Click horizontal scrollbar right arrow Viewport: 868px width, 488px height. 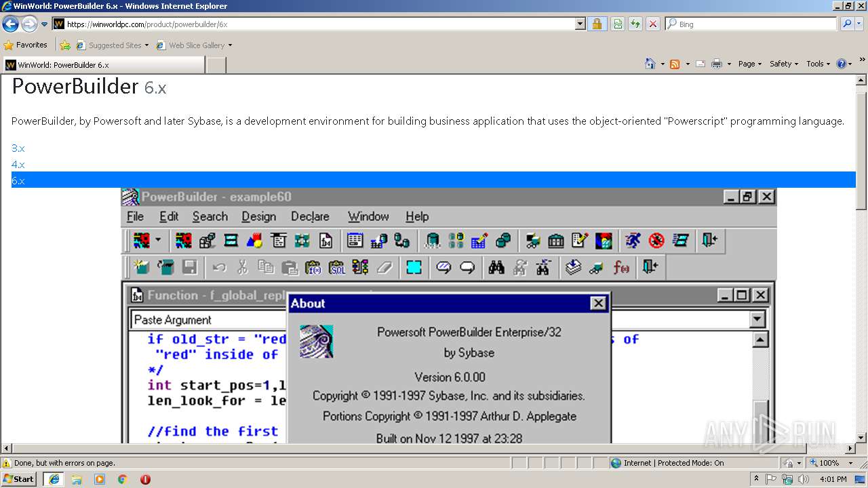850,449
